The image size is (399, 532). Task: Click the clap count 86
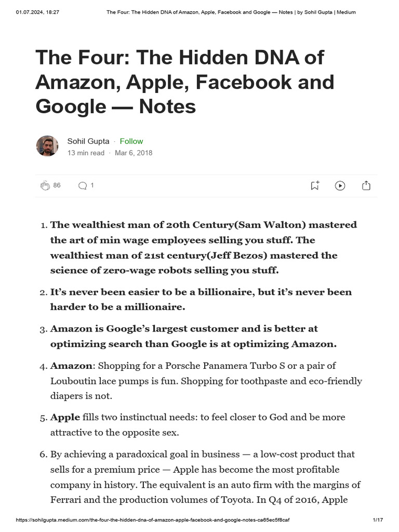(x=57, y=185)
